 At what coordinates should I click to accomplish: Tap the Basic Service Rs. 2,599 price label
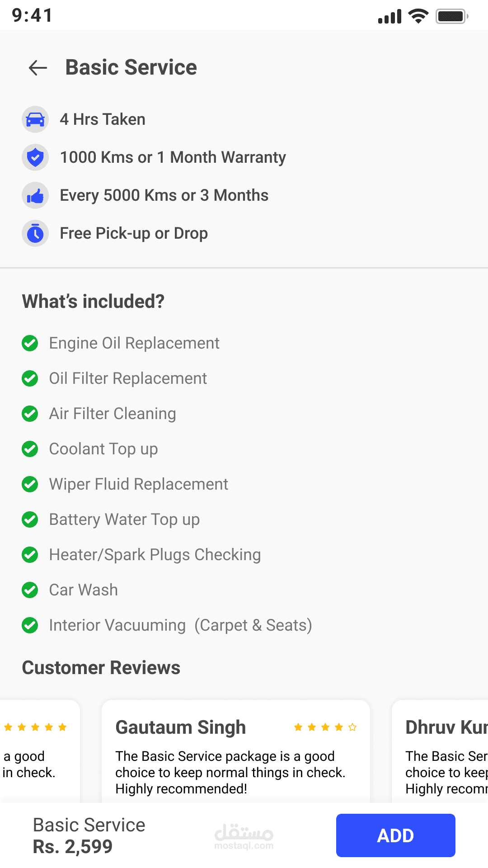pyautogui.click(x=89, y=835)
